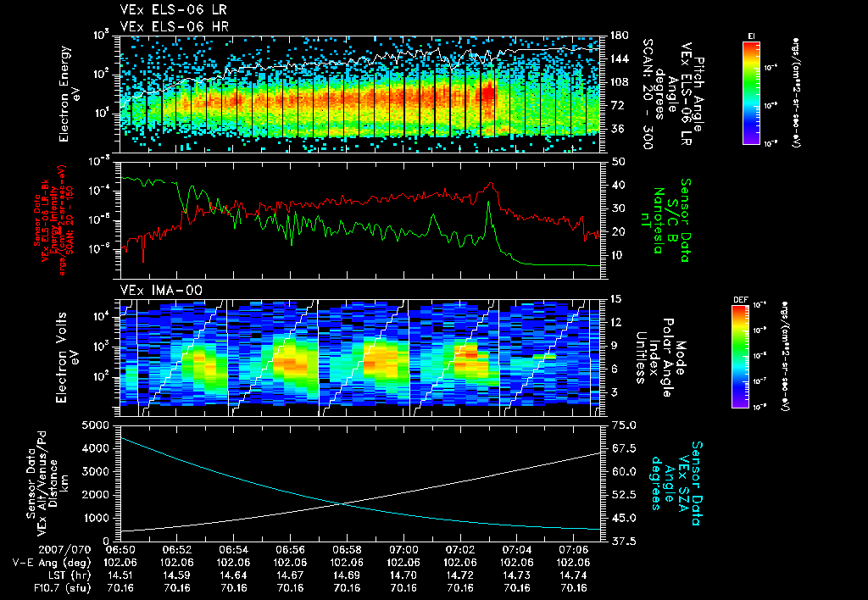Click the LST value '14.72'
This screenshot has width=868, height=600.
[x=460, y=575]
